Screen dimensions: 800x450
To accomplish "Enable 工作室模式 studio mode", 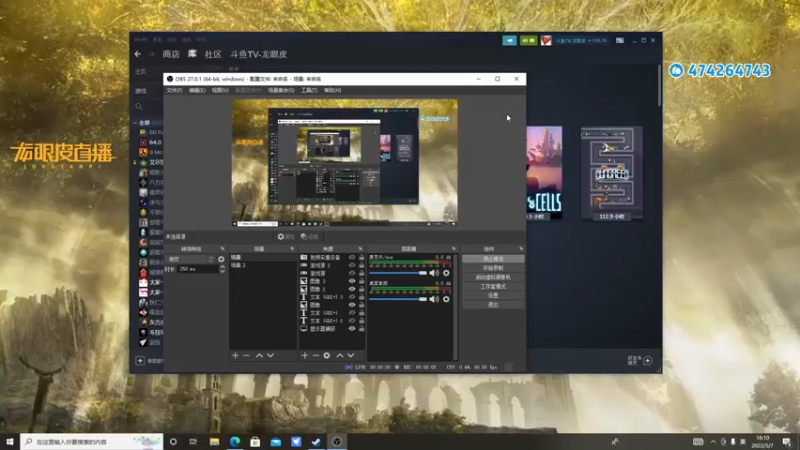I will point(493,286).
